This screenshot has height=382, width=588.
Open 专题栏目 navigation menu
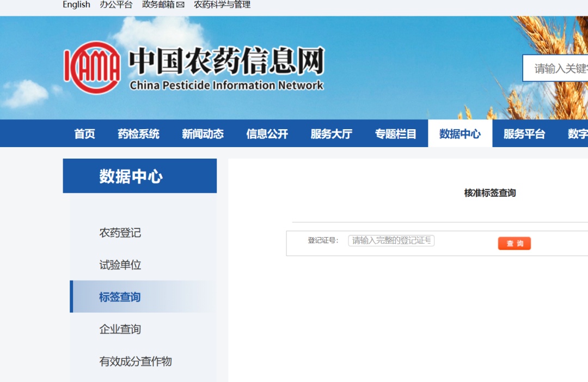point(395,134)
